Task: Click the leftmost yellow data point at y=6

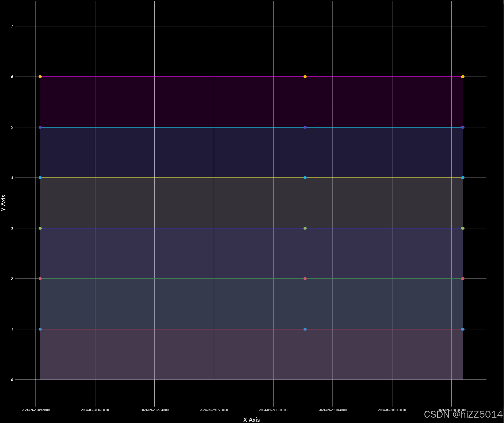Action: [x=40, y=77]
